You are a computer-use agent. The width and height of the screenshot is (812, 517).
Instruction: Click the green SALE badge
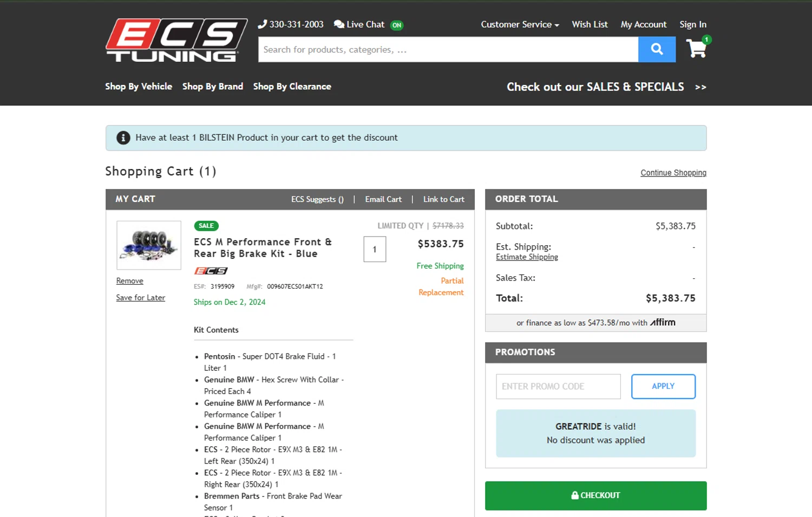point(206,226)
